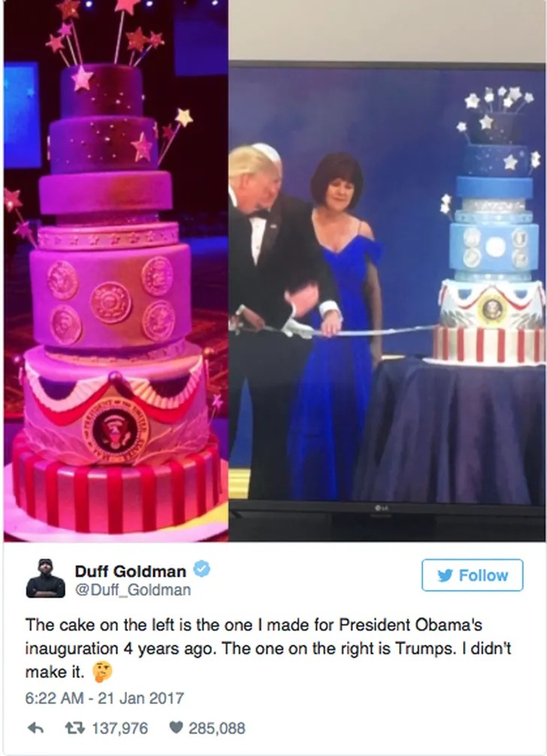Open the tweet timestamp 6:22 AM - 21 Jan 2017

(104, 698)
